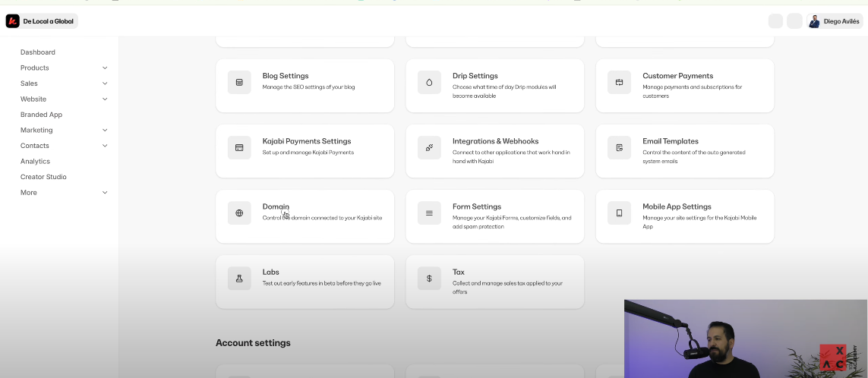Click the Drip Settings droplet icon
Screen dimensions: 868x378
pos(429,82)
